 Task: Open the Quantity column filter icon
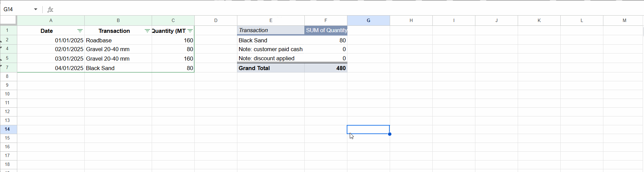(190, 31)
